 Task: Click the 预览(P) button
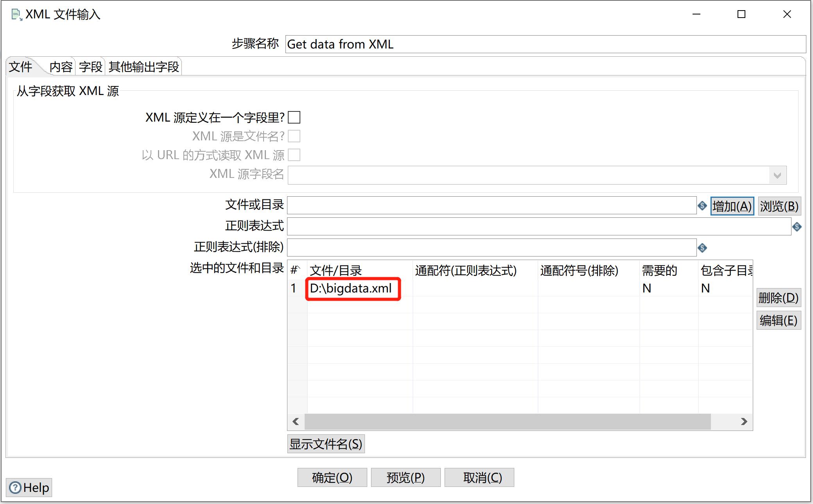tap(406, 477)
